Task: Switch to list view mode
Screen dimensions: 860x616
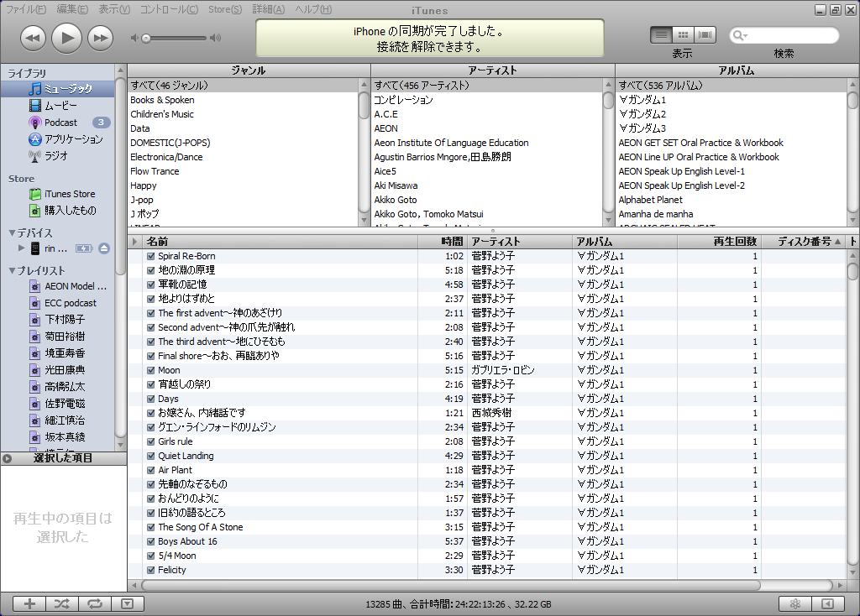Action: 662,35
